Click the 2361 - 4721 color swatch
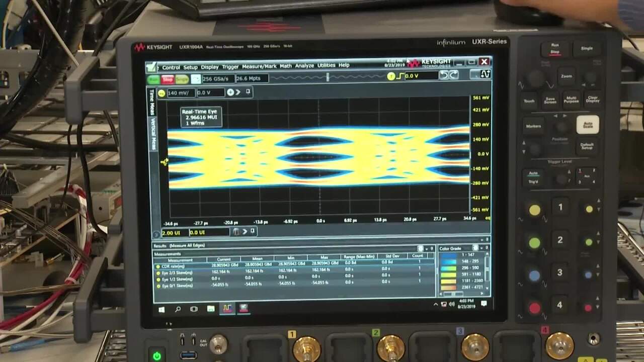Screen dimensions: 644x362 [x=448, y=288]
